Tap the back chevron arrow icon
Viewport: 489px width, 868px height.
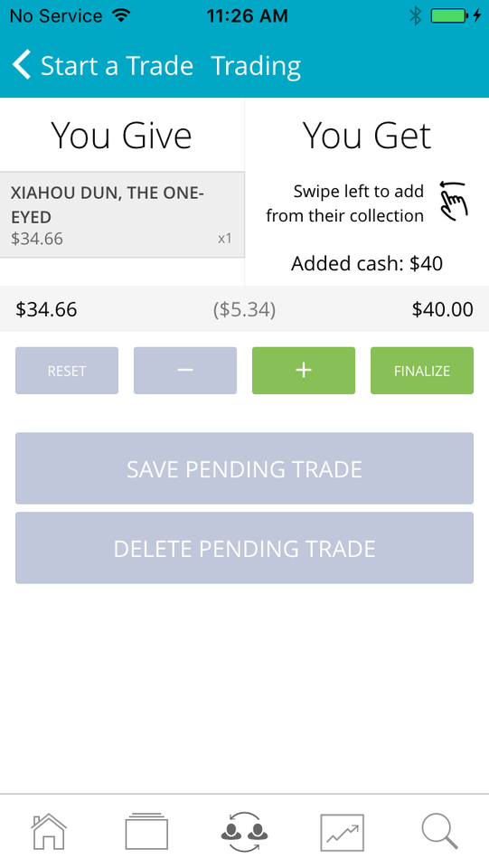[22, 65]
